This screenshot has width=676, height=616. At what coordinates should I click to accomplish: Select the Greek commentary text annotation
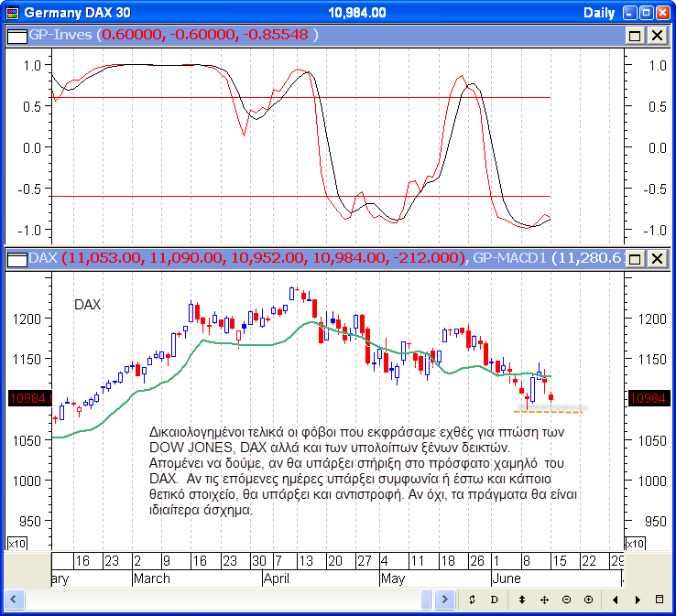pos(363,470)
